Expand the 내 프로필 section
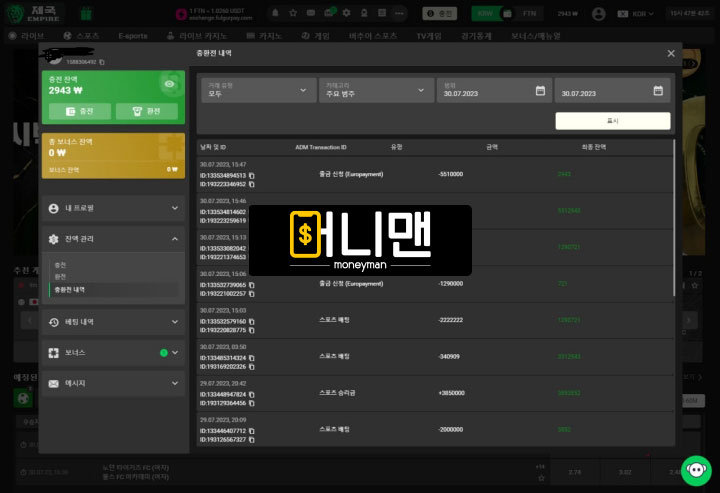Image resolution: width=720 pixels, height=493 pixels. coord(113,208)
